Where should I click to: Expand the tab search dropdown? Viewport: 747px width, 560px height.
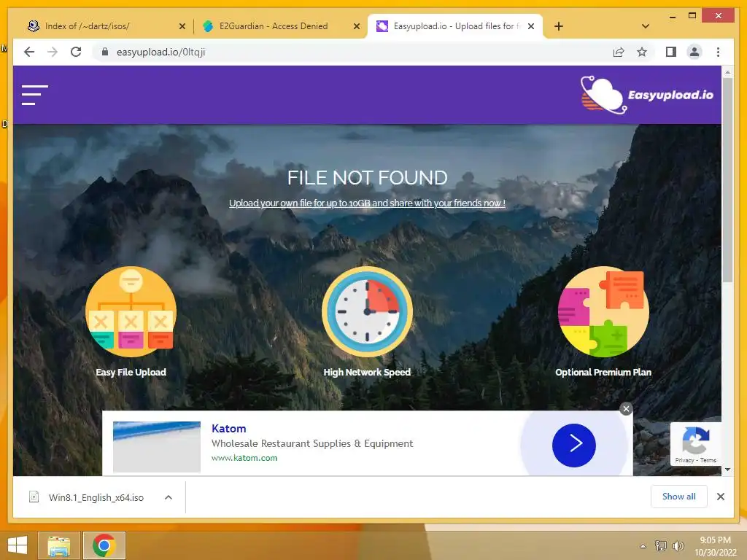pyautogui.click(x=646, y=26)
